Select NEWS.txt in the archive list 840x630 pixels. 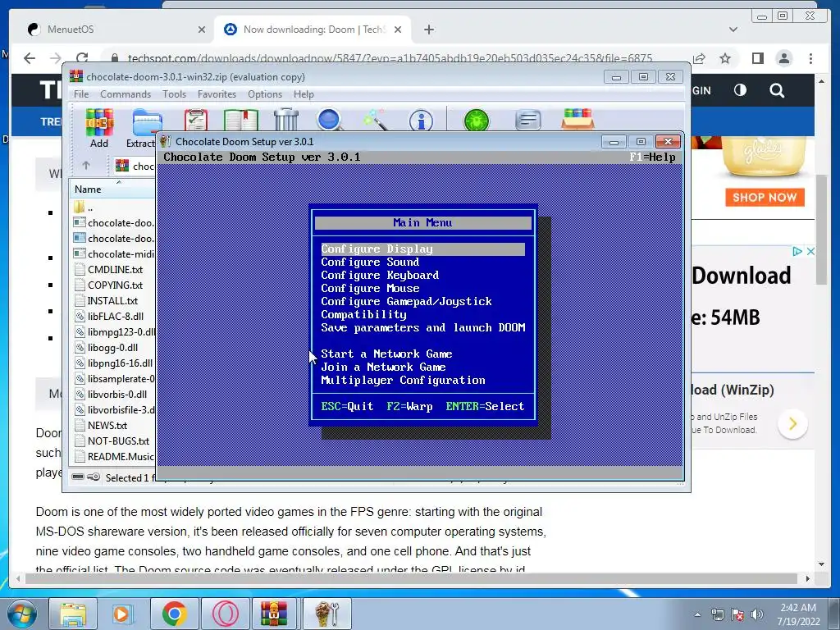pyautogui.click(x=107, y=426)
